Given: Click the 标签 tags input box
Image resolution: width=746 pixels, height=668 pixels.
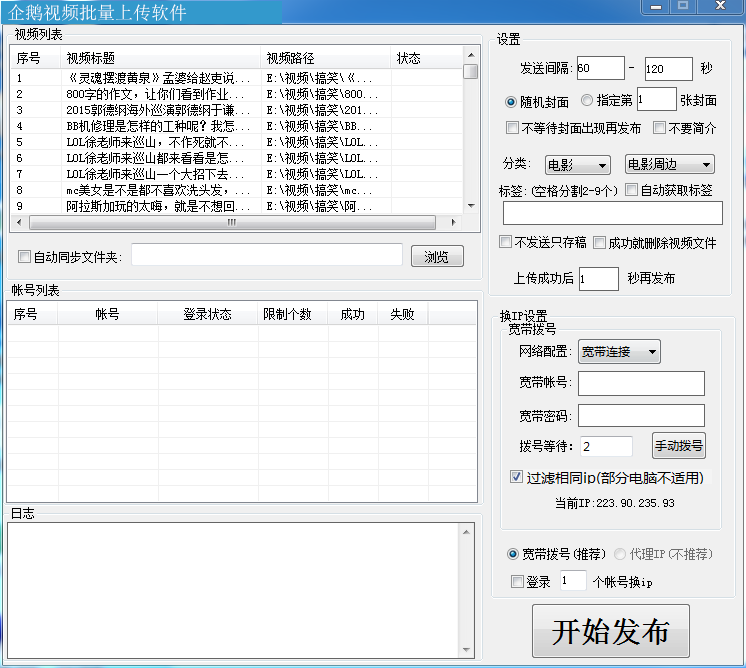Looking at the screenshot, I should 613,213.
